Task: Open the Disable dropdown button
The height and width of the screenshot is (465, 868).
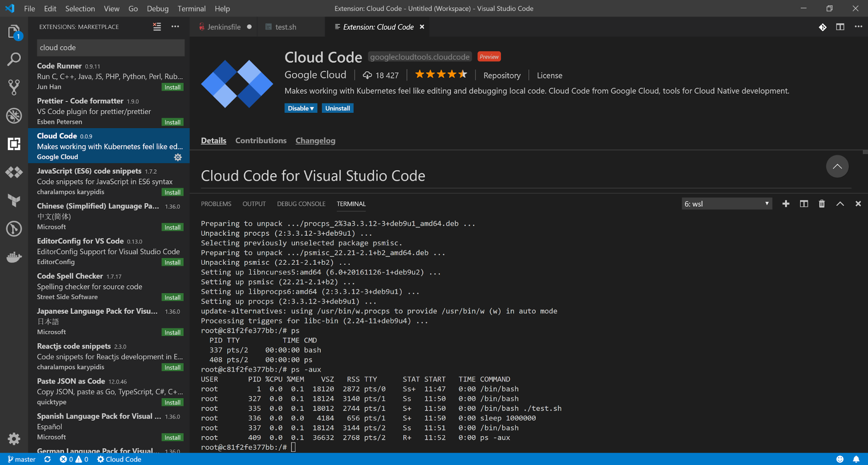Action: point(300,108)
